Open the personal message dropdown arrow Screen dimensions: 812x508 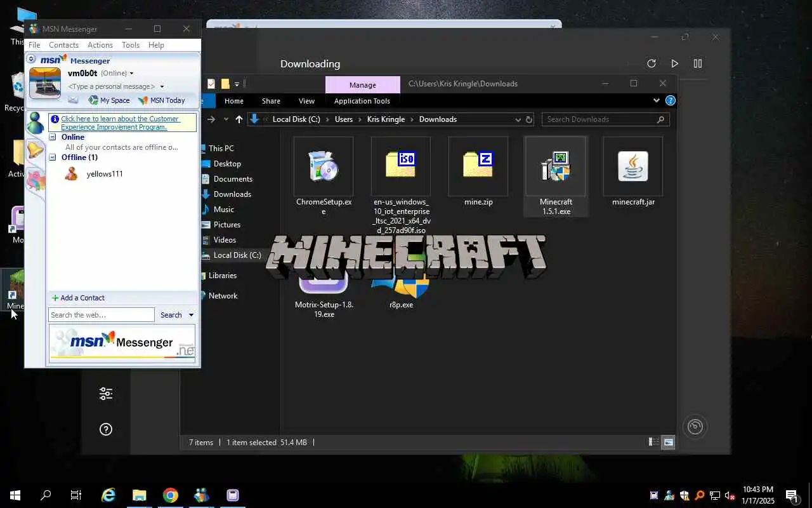[x=162, y=87]
